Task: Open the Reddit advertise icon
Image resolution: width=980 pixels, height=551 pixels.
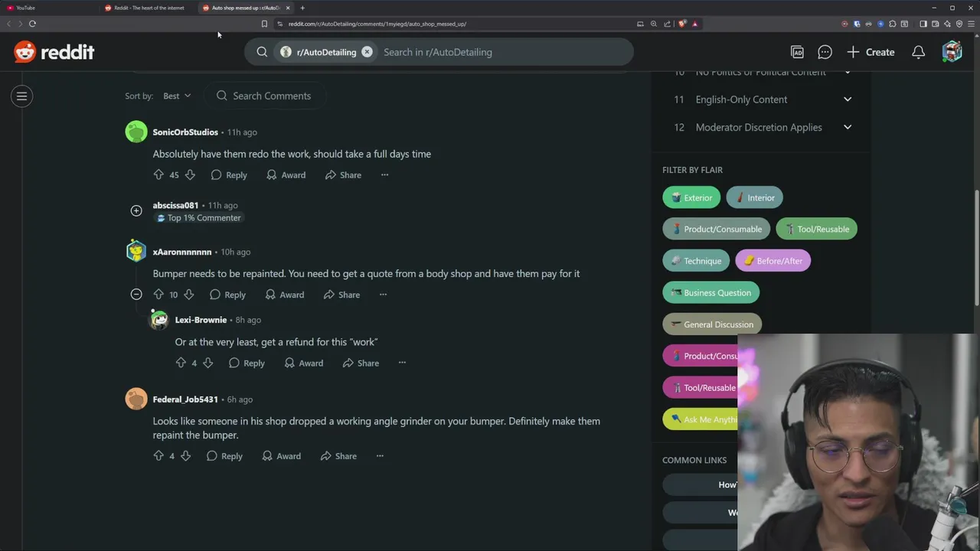Action: click(797, 52)
